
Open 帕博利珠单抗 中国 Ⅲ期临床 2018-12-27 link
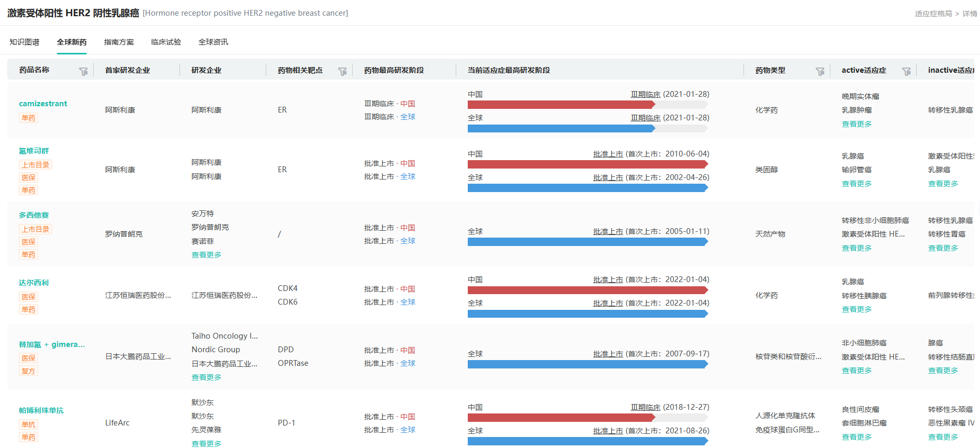point(646,407)
